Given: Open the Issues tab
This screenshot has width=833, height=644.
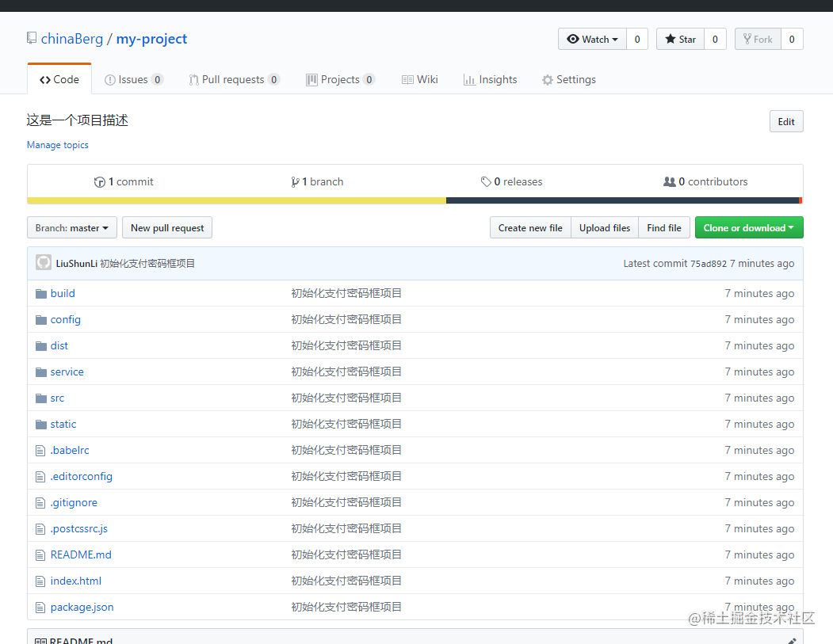Looking at the screenshot, I should (133, 80).
